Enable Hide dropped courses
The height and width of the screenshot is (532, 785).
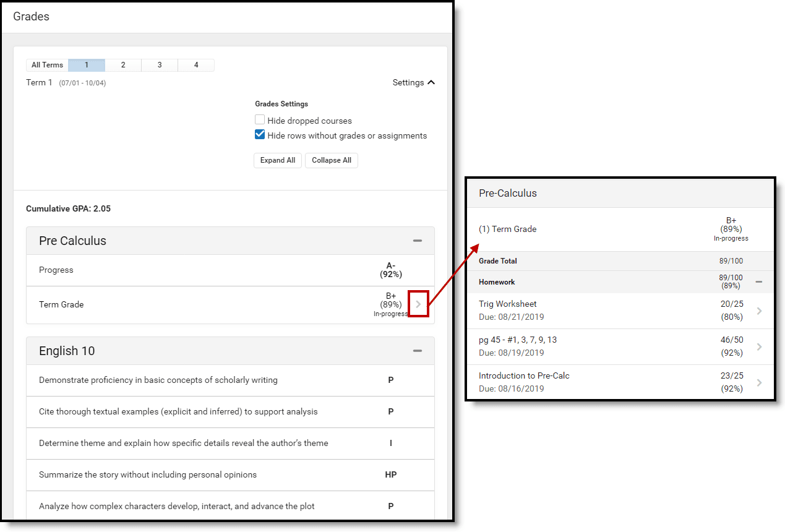(259, 119)
